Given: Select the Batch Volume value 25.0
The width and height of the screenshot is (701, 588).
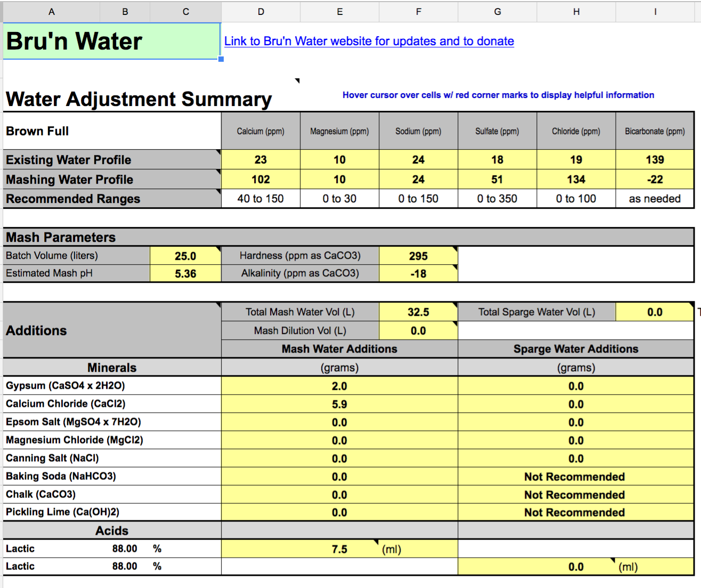Looking at the screenshot, I should click(x=185, y=256).
